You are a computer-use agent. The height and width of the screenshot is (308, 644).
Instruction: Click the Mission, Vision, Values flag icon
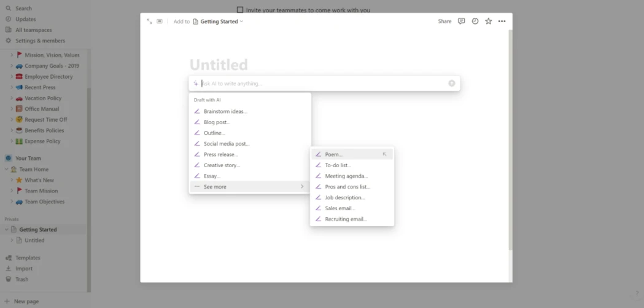19,55
